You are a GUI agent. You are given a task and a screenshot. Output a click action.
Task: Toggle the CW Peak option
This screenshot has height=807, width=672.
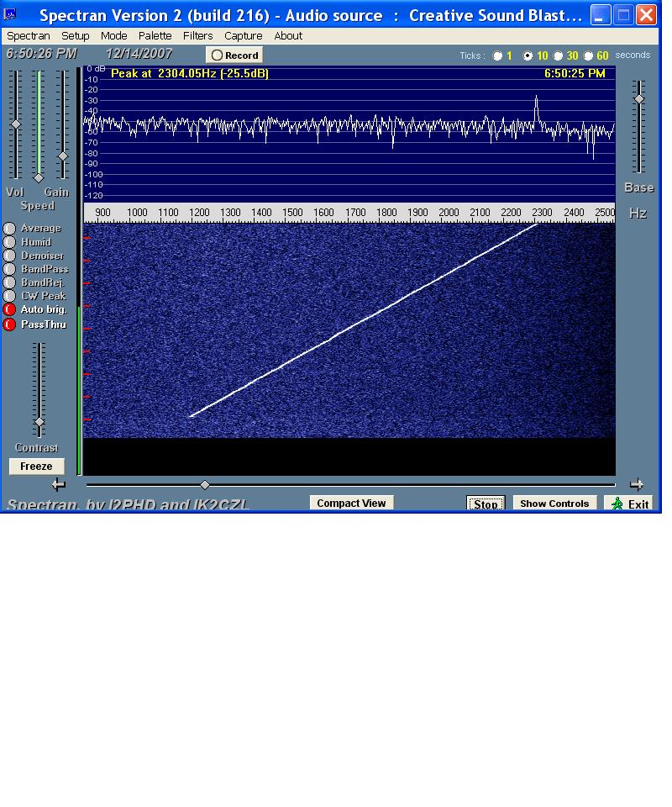point(9,296)
